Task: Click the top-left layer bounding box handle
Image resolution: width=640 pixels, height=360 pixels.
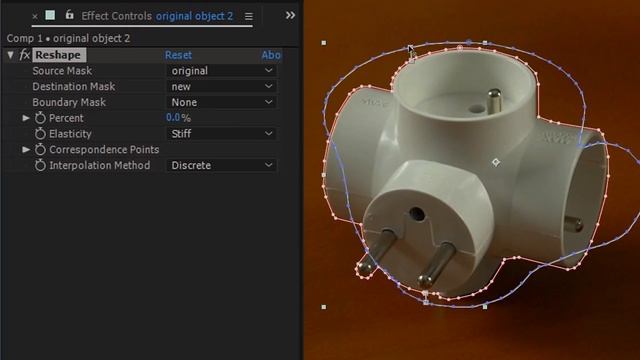Action: click(x=324, y=42)
